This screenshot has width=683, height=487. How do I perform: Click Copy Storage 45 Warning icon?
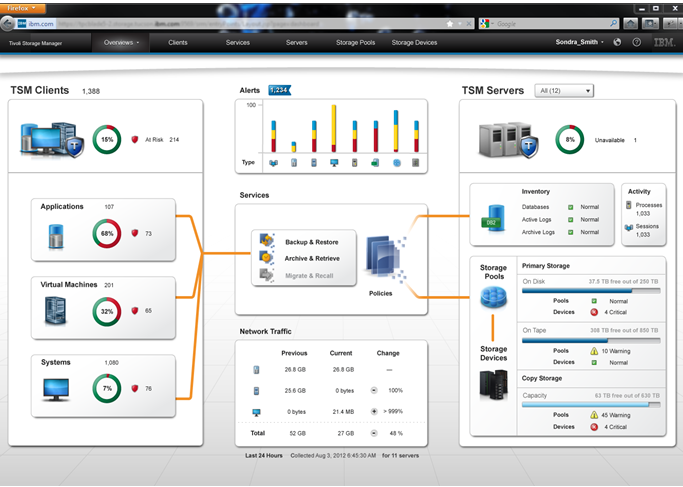[594, 415]
